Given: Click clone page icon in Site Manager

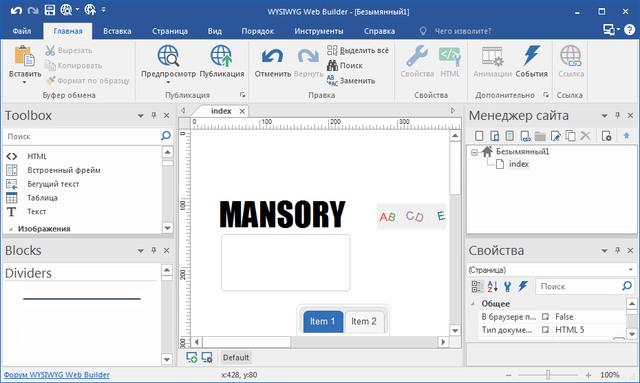Looking at the screenshot, I should pos(570,136).
